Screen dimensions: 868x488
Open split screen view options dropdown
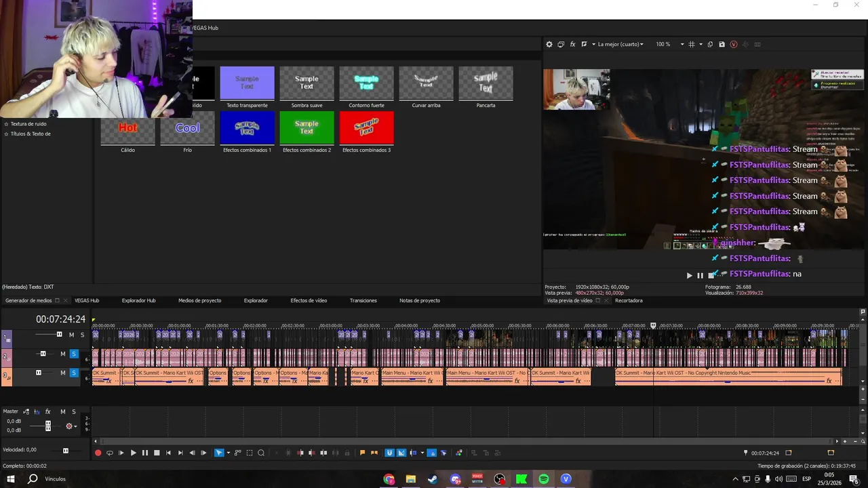(593, 44)
